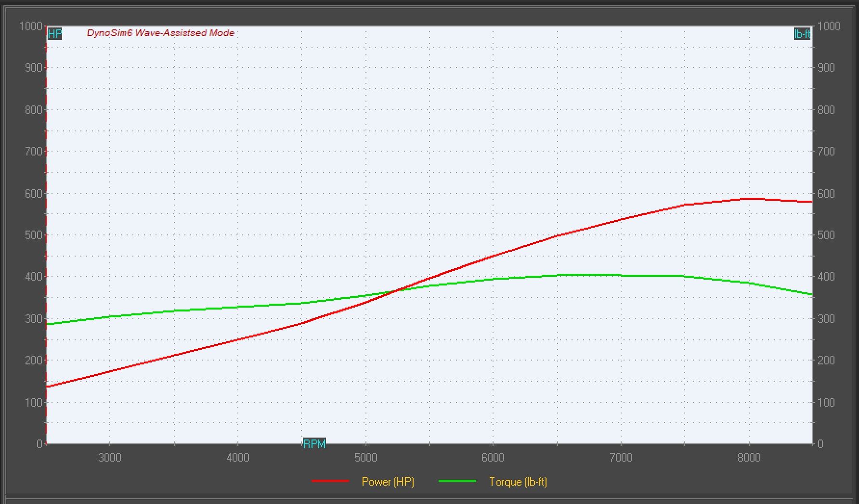Click the 3000 RPM tick label
Viewport: 859px width, 504px height.
(110, 458)
